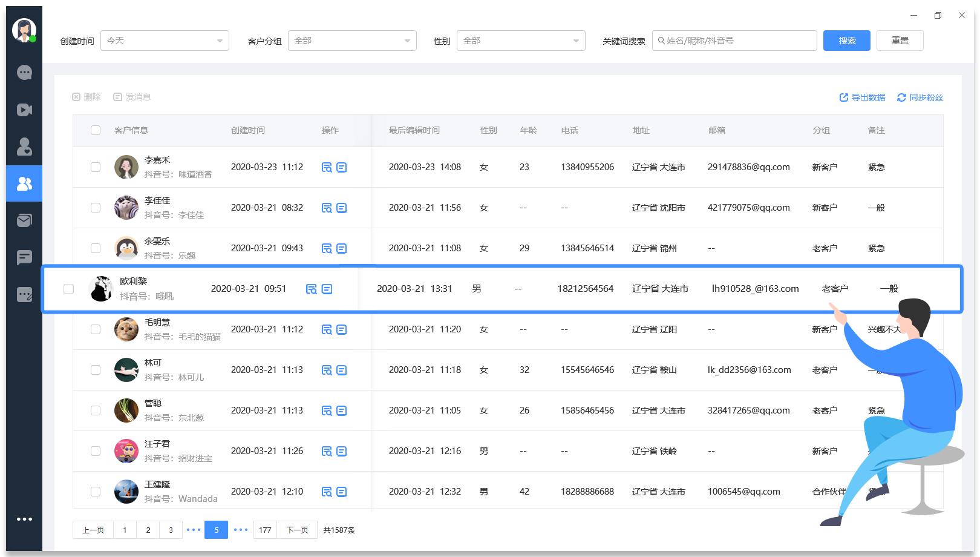Click the 导出数据 export data link
The height and width of the screenshot is (557, 980).
click(x=862, y=97)
